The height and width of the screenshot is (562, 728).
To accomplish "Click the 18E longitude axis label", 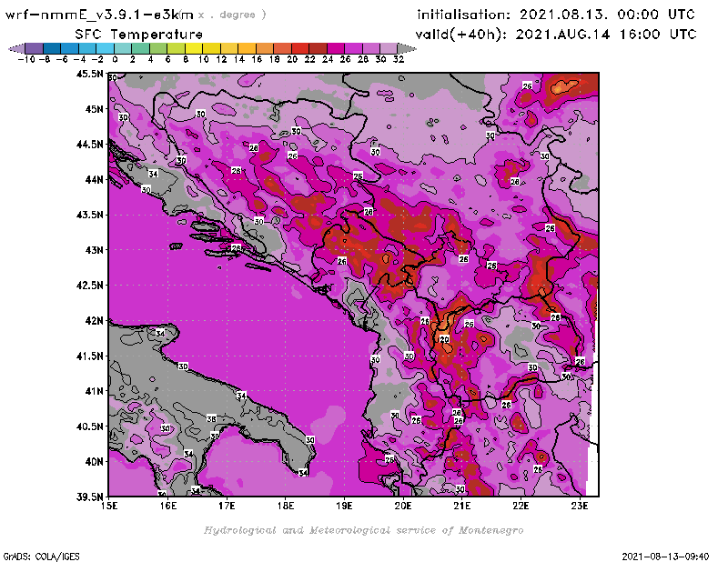I will [286, 506].
